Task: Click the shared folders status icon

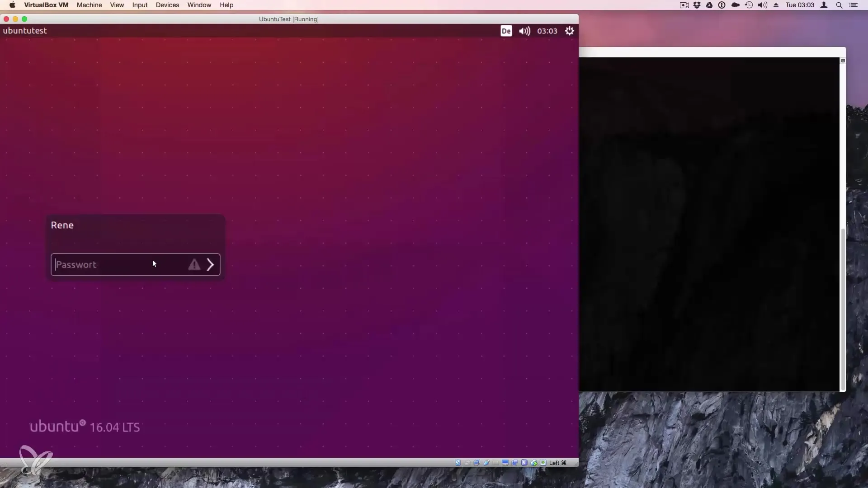Action: (x=496, y=463)
